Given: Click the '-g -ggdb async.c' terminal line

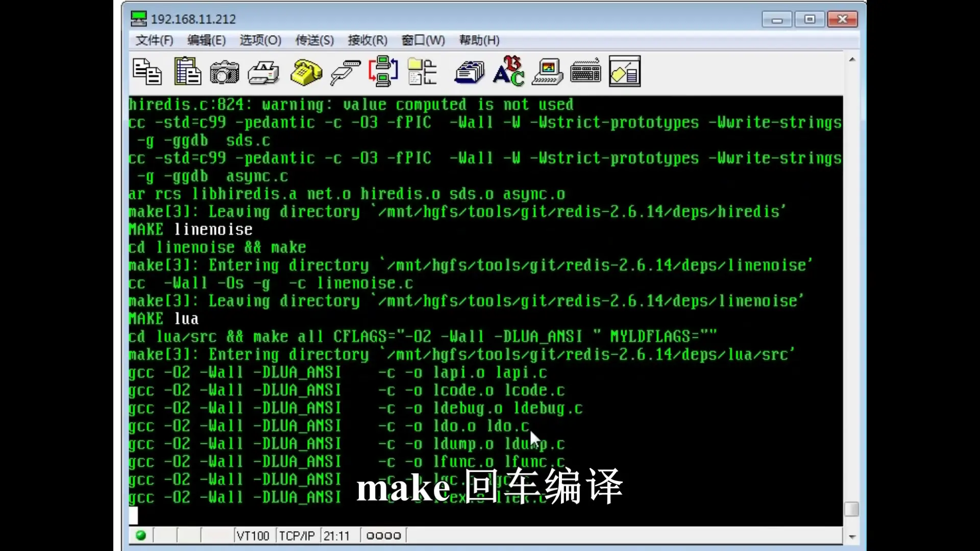Looking at the screenshot, I should (x=212, y=176).
